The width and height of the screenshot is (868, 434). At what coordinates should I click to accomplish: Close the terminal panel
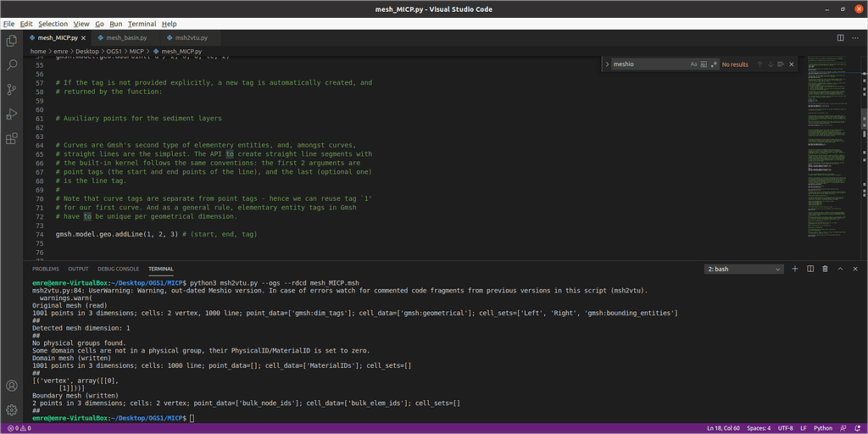tap(854, 269)
